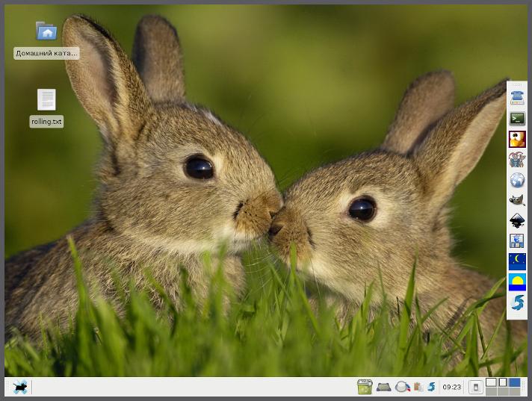Click the daytime sun icon in panel
The height and width of the screenshot is (401, 532).
pyautogui.click(x=516, y=282)
